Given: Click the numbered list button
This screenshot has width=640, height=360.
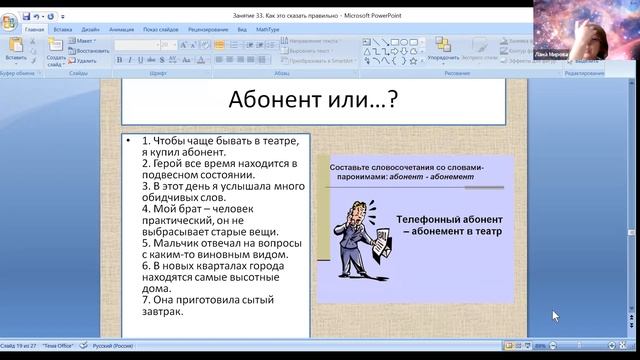Looking at the screenshot, I should click(235, 45).
